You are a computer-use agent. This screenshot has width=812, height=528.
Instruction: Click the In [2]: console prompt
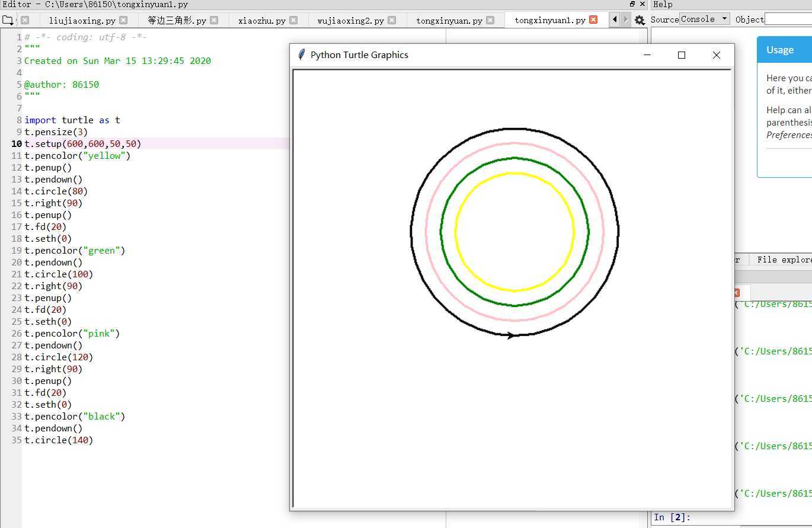point(672,517)
